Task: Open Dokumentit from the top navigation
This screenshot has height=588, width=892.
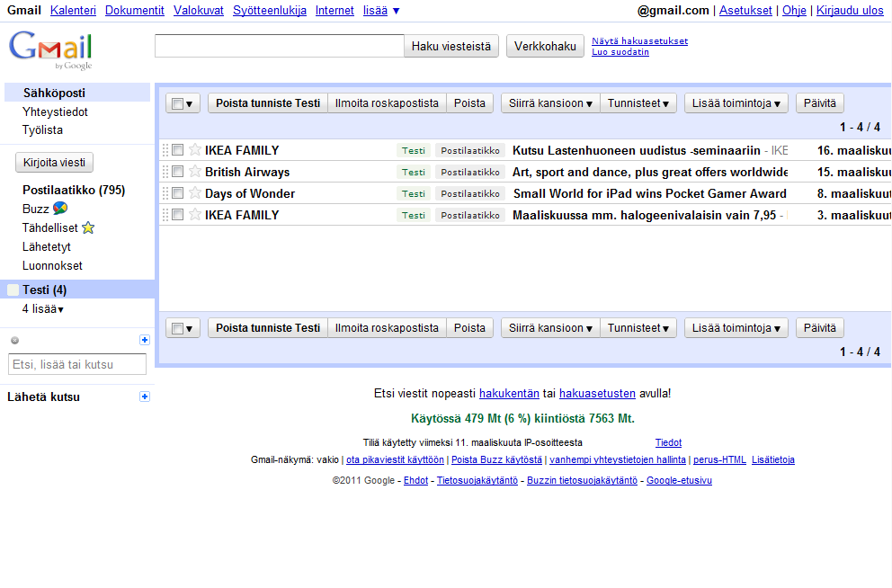Action: [134, 10]
